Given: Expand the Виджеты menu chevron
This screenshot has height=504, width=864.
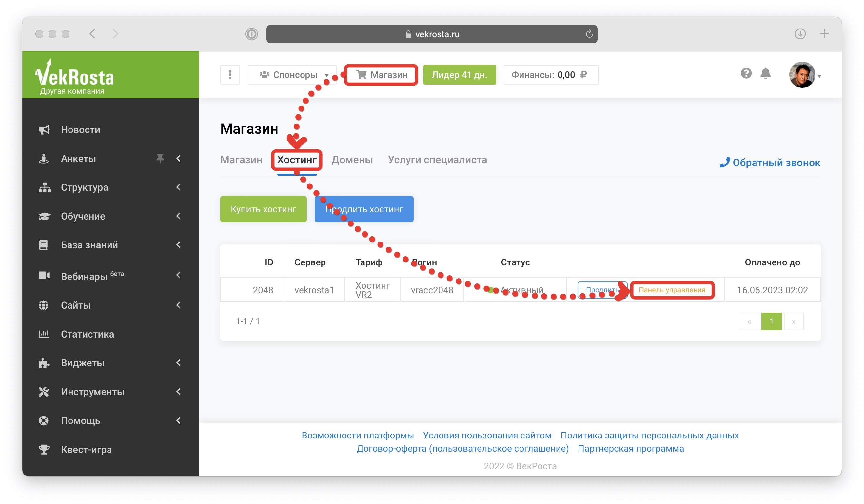Looking at the screenshot, I should 179,363.
